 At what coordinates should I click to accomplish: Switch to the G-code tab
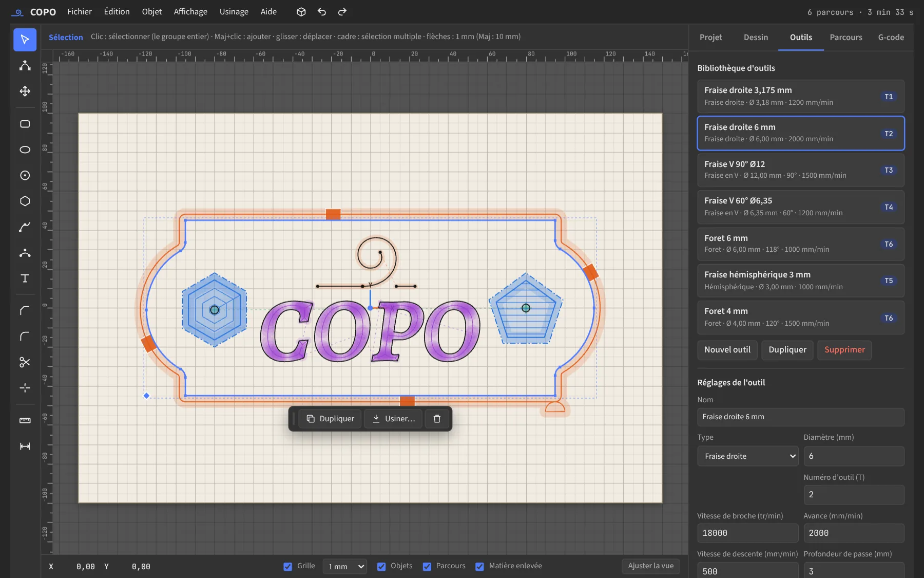(x=891, y=37)
